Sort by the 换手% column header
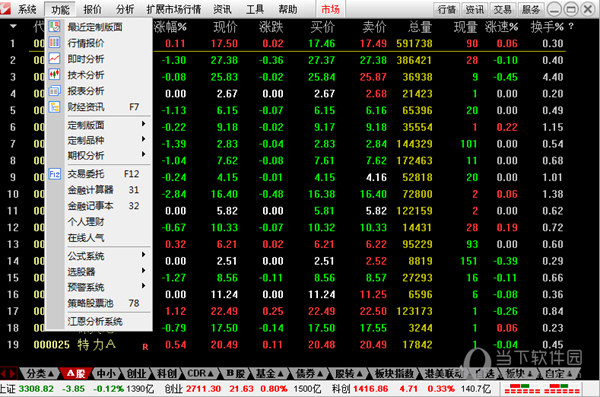This screenshot has height=397, width=600. tap(547, 27)
